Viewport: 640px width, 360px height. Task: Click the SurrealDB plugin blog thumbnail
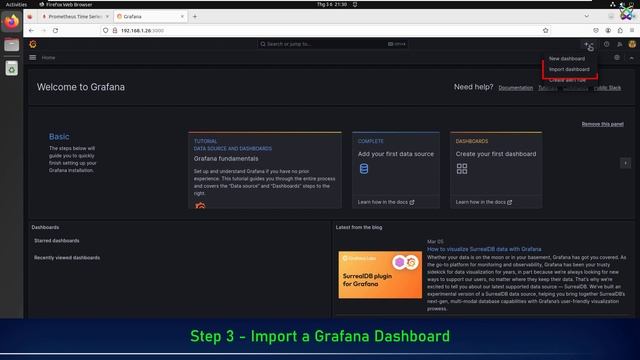380,275
